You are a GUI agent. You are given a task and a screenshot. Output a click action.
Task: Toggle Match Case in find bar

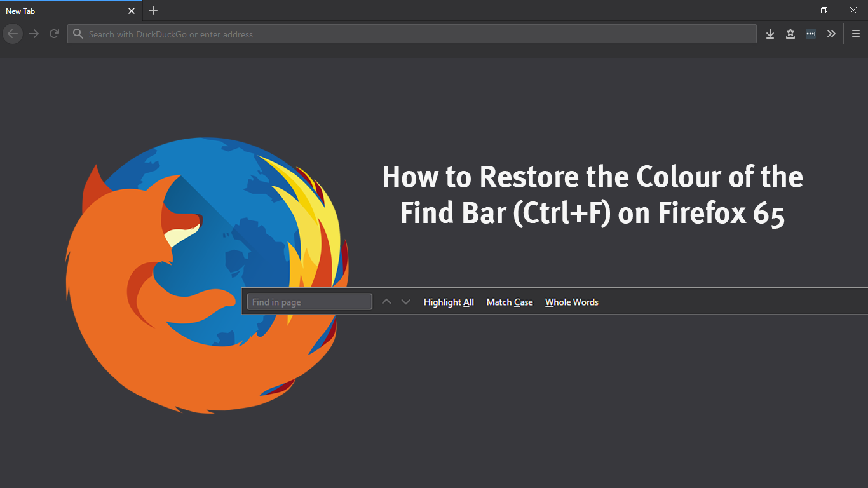click(510, 302)
